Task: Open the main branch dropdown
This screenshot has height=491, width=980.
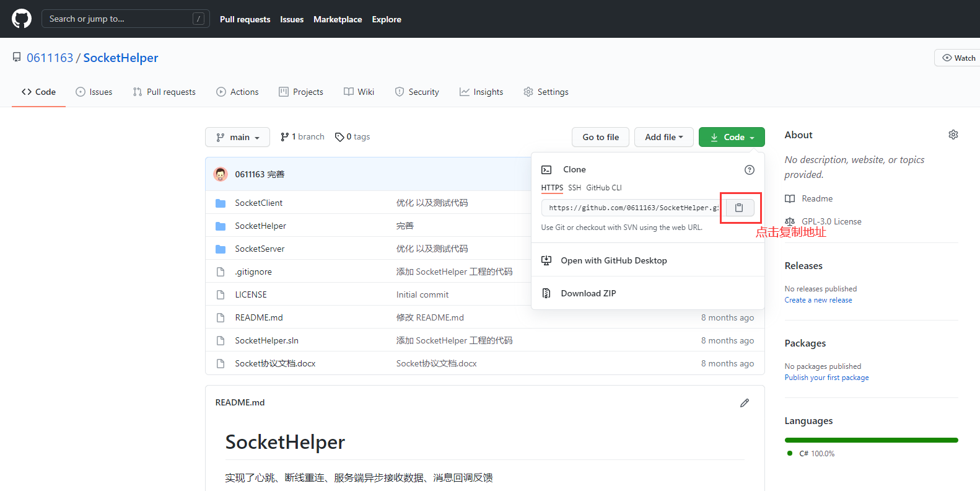Action: point(237,137)
